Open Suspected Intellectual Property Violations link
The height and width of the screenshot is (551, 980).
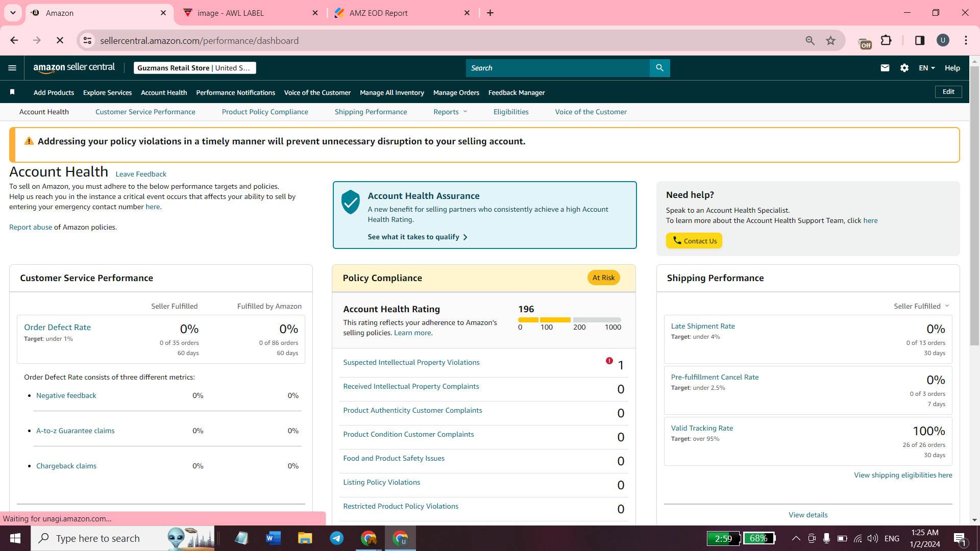point(411,362)
